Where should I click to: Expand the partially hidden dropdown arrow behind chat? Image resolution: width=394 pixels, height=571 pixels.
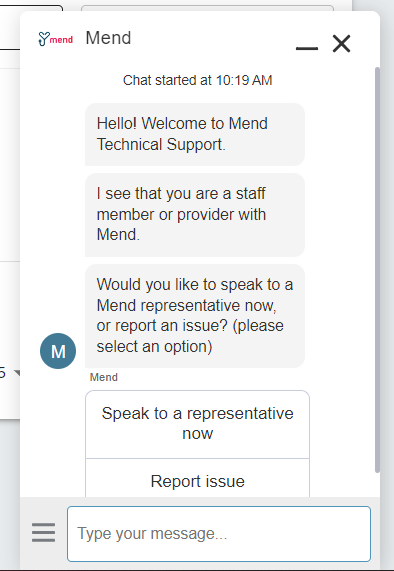tap(17, 372)
